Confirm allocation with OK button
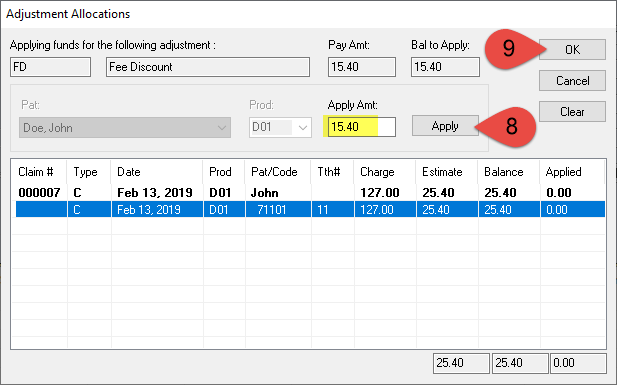Screen dimensions: 617x385 (x=572, y=50)
